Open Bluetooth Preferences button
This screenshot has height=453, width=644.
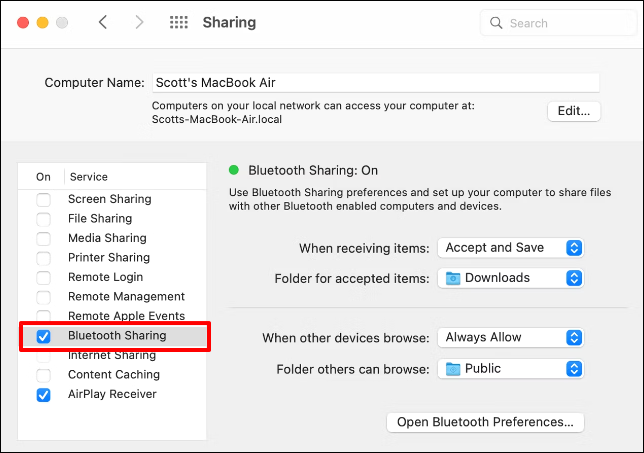[485, 422]
